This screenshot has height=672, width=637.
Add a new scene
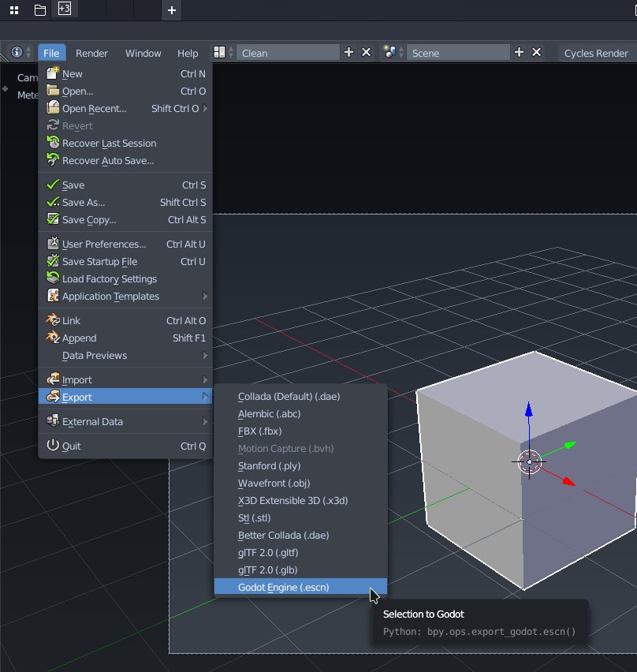[519, 52]
